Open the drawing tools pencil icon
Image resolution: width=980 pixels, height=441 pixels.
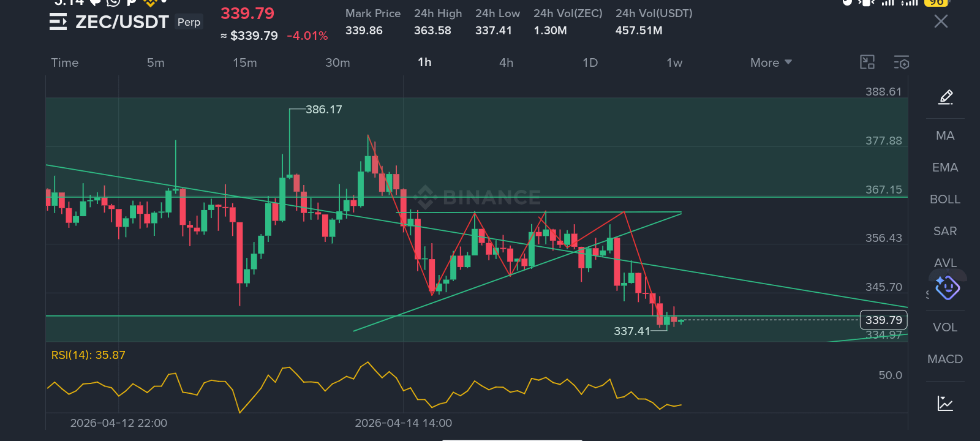click(946, 97)
